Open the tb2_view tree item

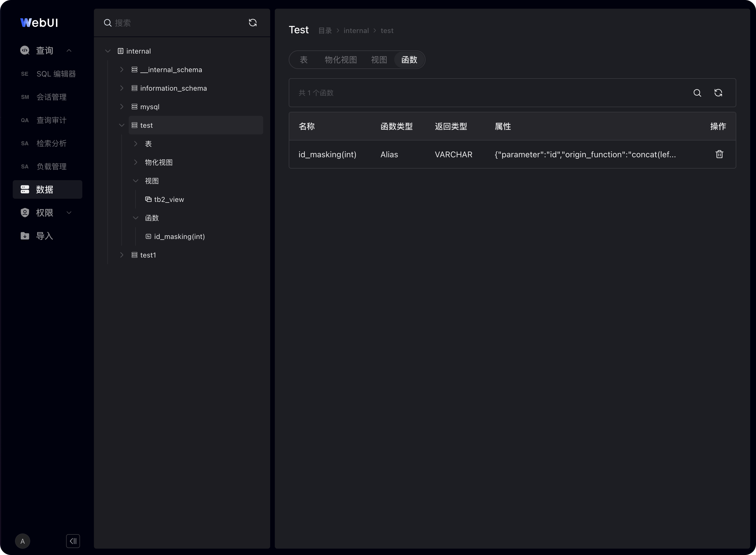pyautogui.click(x=169, y=200)
